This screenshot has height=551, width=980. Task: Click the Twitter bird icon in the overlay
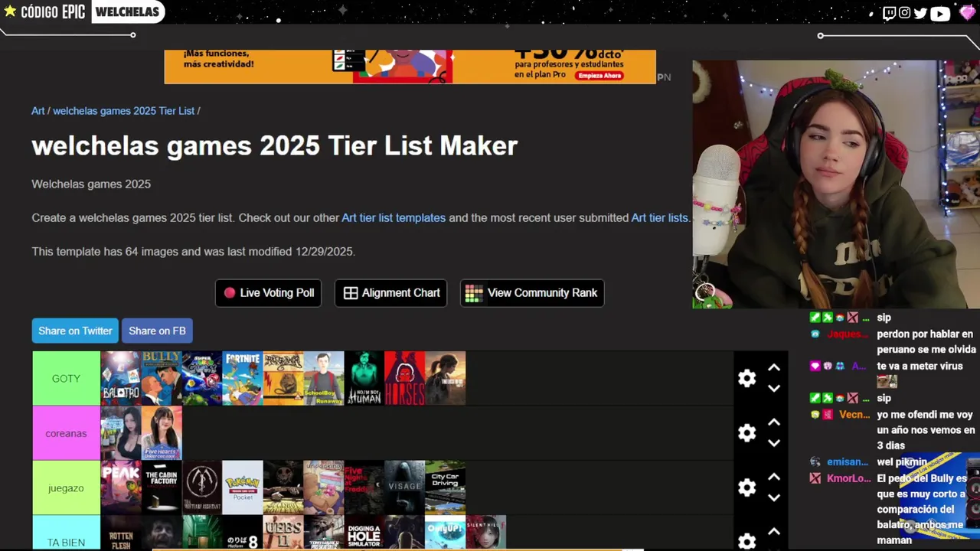coord(920,13)
